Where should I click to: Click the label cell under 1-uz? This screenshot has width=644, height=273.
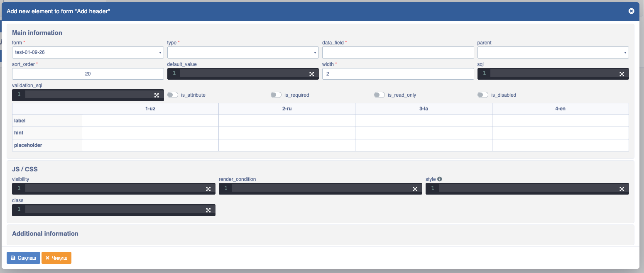pos(150,121)
